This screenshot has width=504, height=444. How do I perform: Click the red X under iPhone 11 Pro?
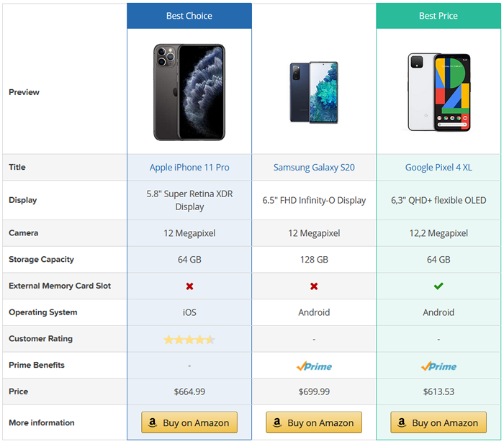[189, 286]
